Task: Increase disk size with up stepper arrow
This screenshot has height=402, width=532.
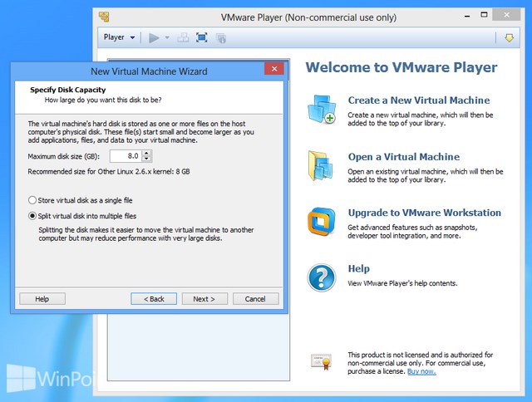Action: (x=146, y=153)
